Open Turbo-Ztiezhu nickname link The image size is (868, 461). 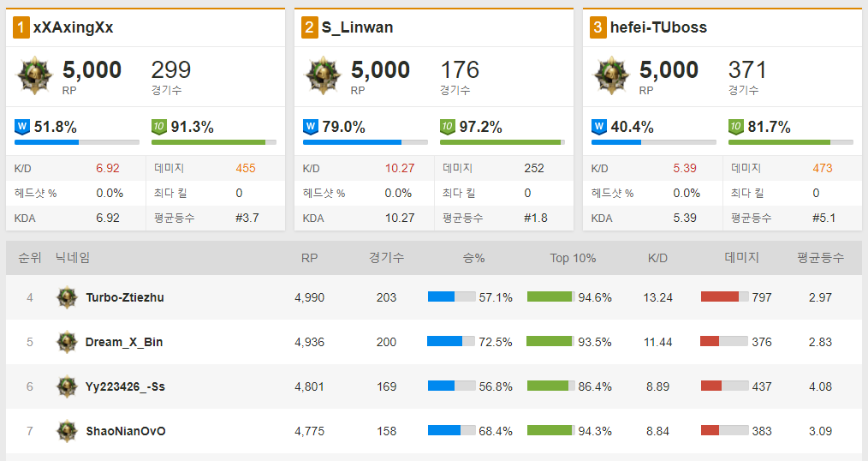click(125, 297)
